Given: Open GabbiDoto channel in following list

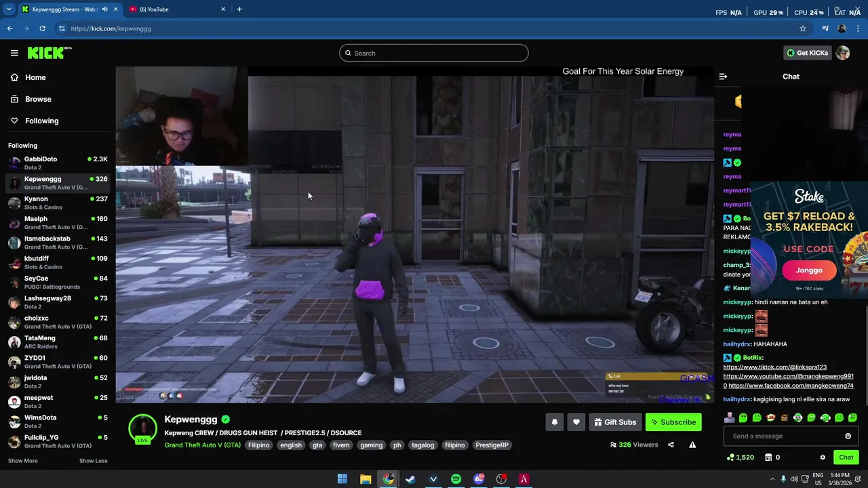Looking at the screenshot, I should pos(58,163).
